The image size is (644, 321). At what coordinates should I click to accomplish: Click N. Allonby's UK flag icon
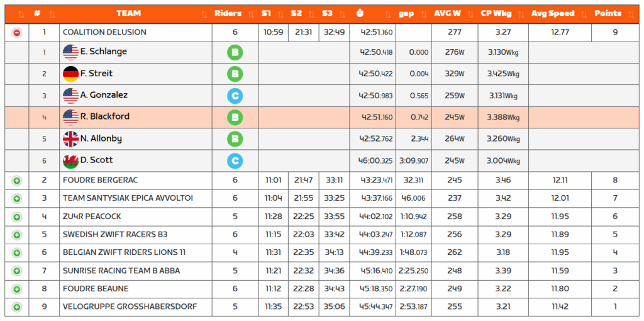[70, 139]
